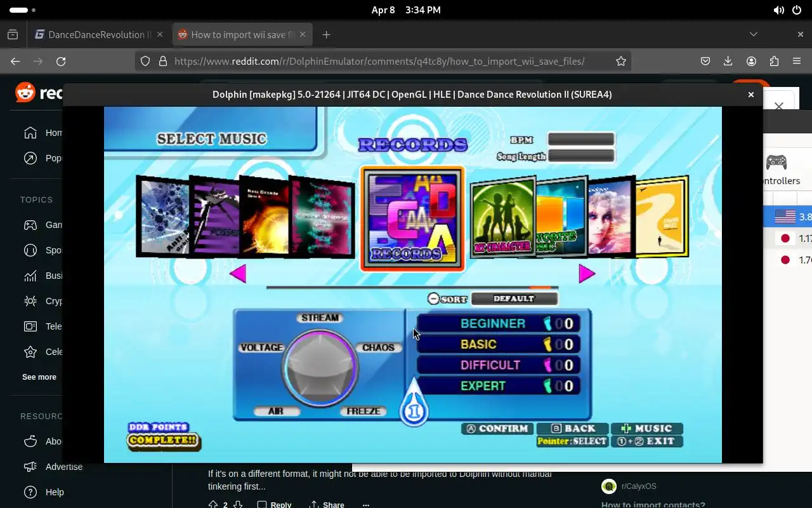This screenshot has height=508, width=812.
Task: Open Popular in Reddit sidebar
Action: [43, 158]
